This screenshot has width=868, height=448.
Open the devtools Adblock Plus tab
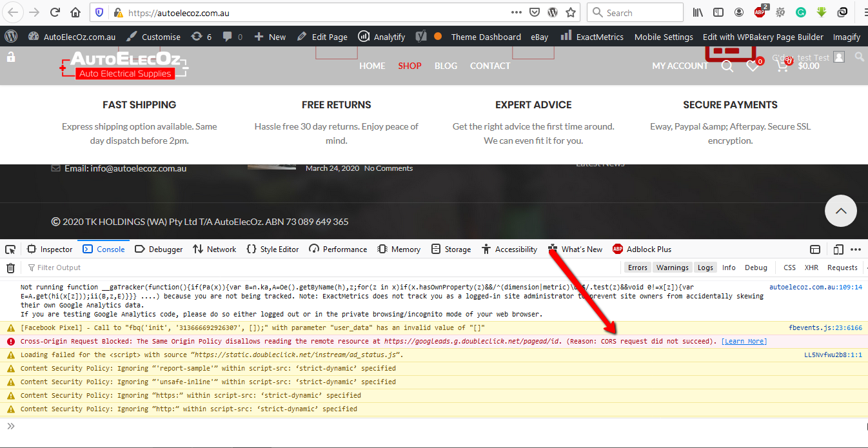tap(642, 249)
